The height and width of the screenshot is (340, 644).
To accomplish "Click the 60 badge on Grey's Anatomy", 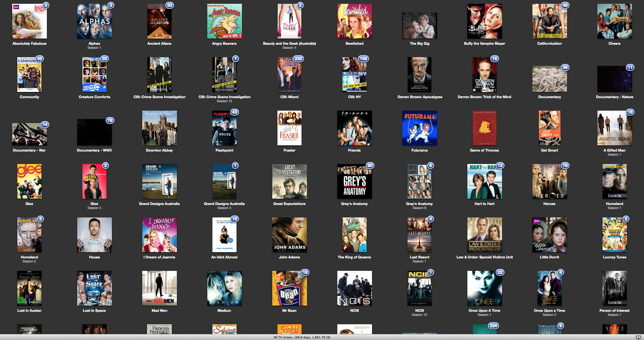I will [370, 165].
